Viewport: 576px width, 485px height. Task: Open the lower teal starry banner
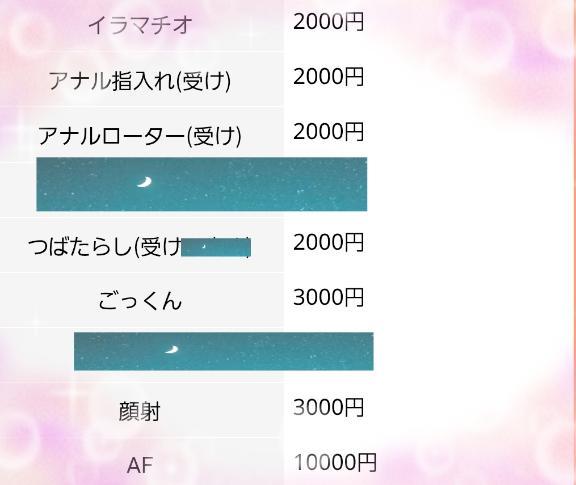pyautogui.click(x=224, y=351)
